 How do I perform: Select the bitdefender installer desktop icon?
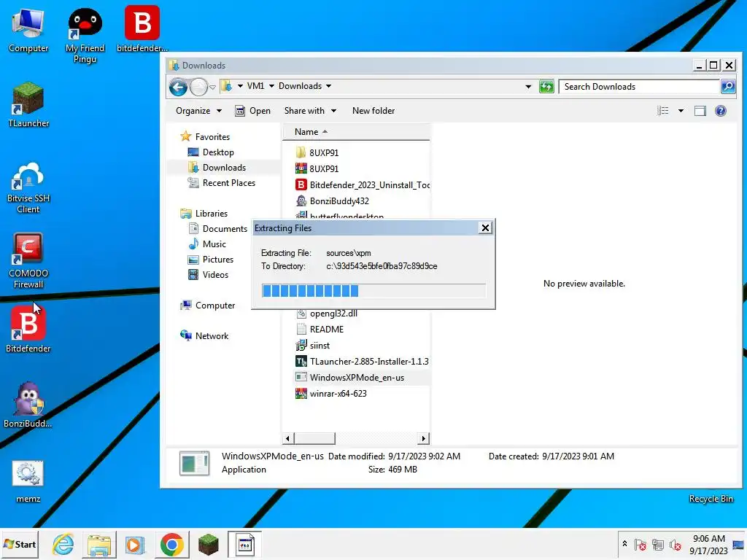[x=142, y=29]
